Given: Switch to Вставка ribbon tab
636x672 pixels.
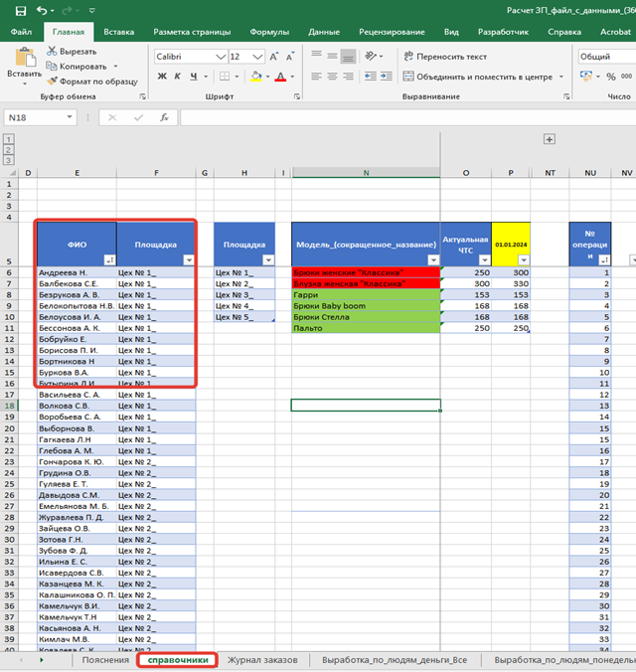Looking at the screenshot, I should point(118,32).
